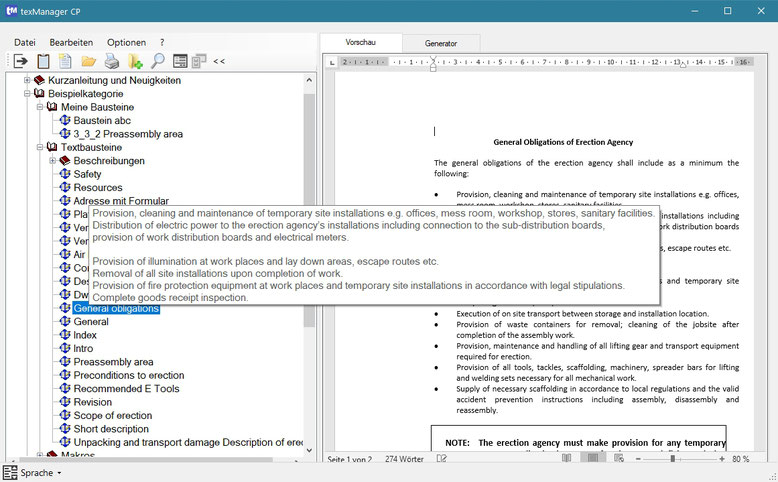
Task: Open the Optionen menu
Action: tap(127, 43)
